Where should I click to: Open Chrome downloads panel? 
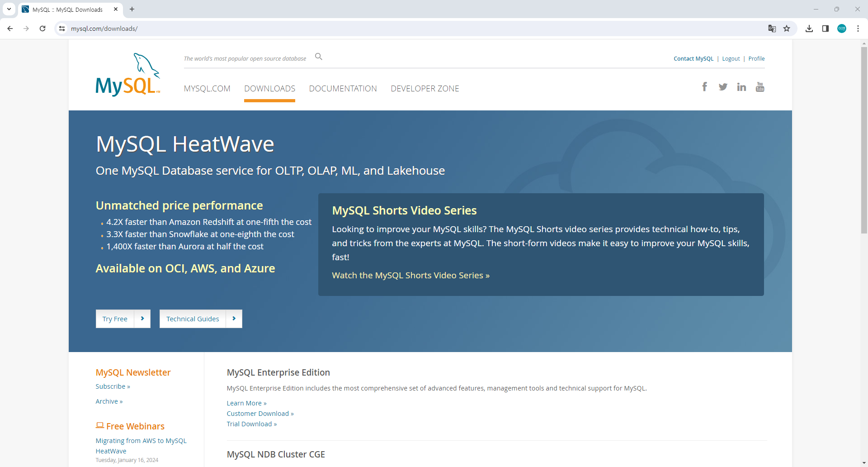click(809, 29)
